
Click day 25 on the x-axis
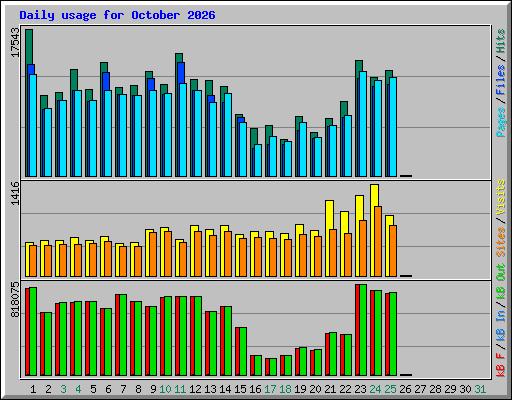pyautogui.click(x=390, y=389)
